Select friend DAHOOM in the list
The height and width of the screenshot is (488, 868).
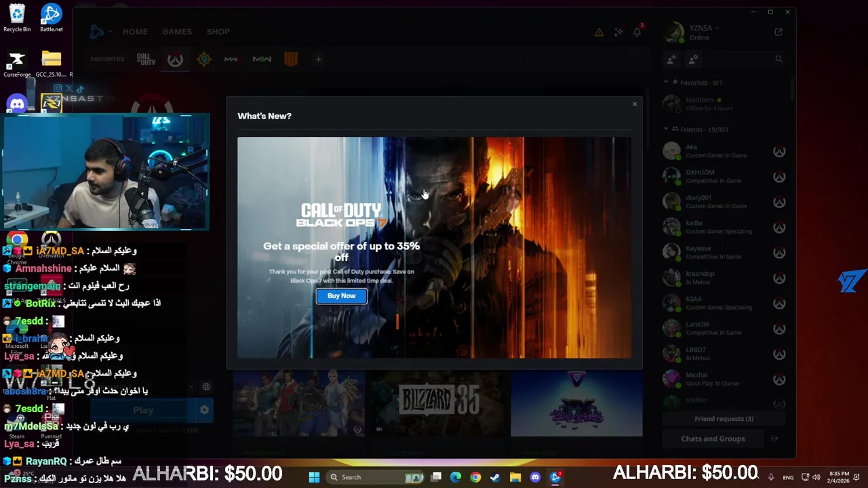(724, 176)
